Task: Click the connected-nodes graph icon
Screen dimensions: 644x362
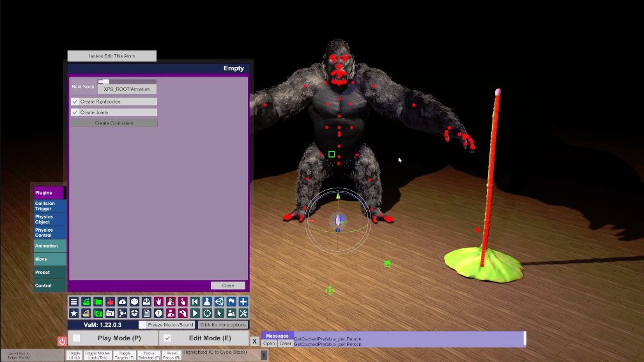Action: pos(122,313)
